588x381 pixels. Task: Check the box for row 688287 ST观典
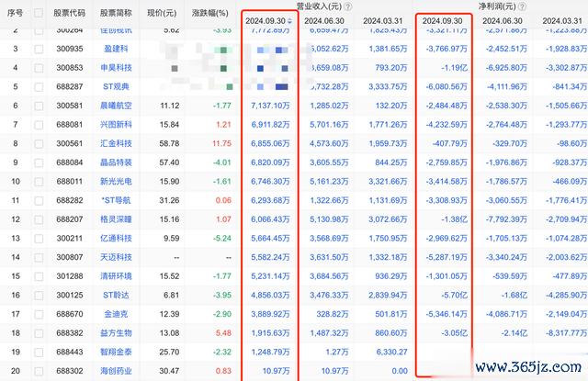[x=39, y=87]
